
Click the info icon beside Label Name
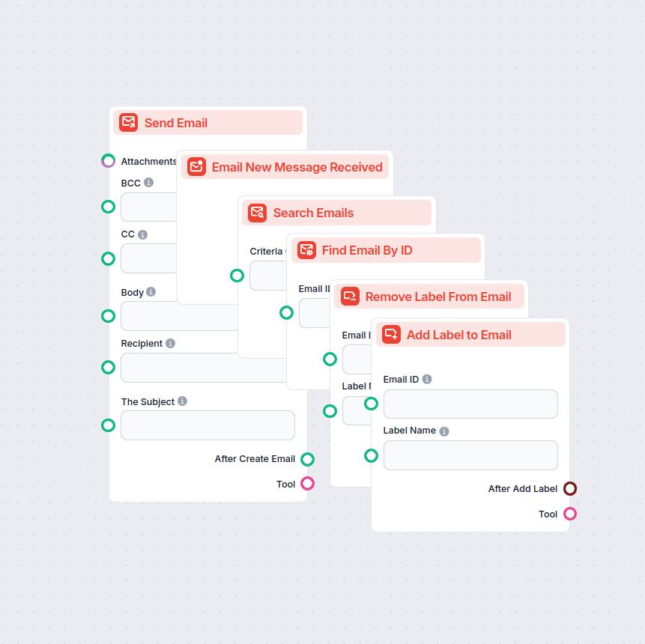coord(443,431)
